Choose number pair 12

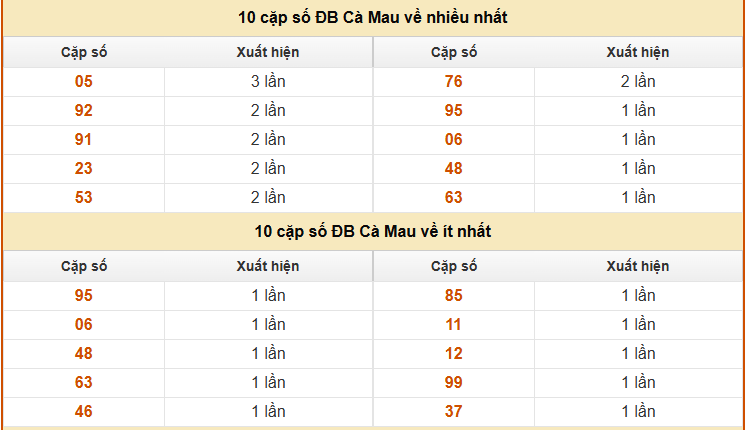[x=454, y=354]
